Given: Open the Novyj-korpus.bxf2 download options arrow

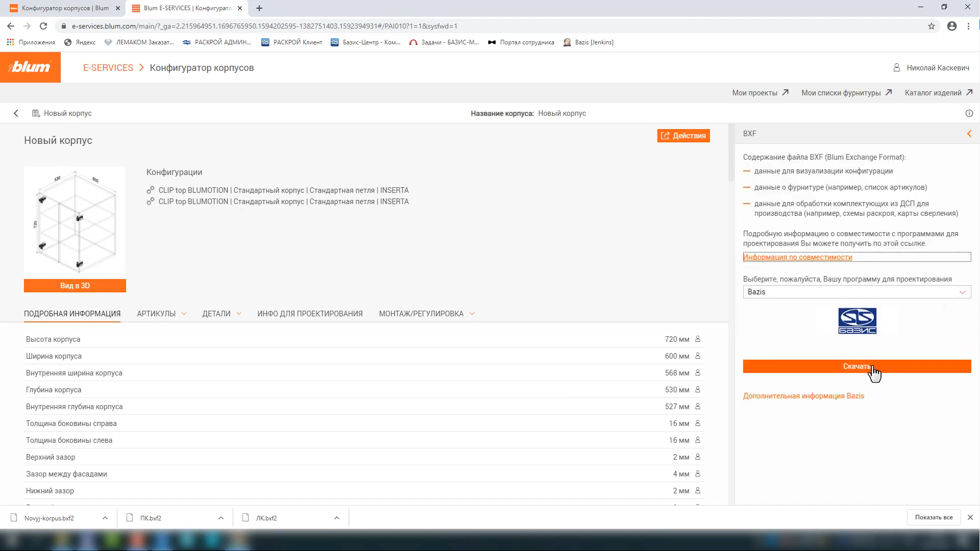Looking at the screenshot, I should click(x=105, y=518).
